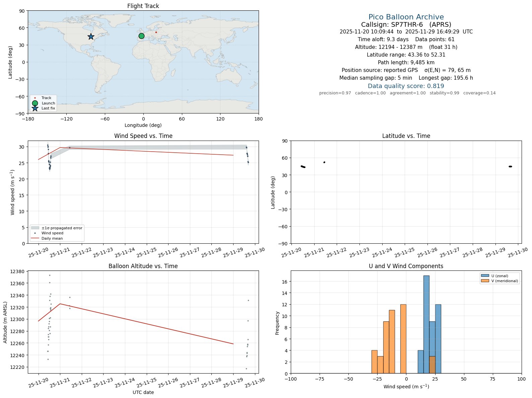Image resolution: width=532 pixels, height=398 pixels.
Task: Click the U (zonal) legend label
Action: (500, 276)
